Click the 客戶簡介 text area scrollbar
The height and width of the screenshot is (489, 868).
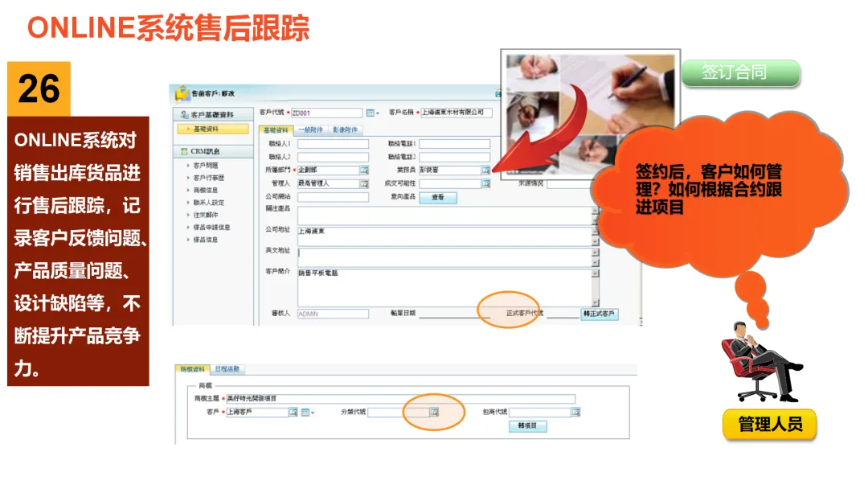pyautogui.click(x=596, y=288)
